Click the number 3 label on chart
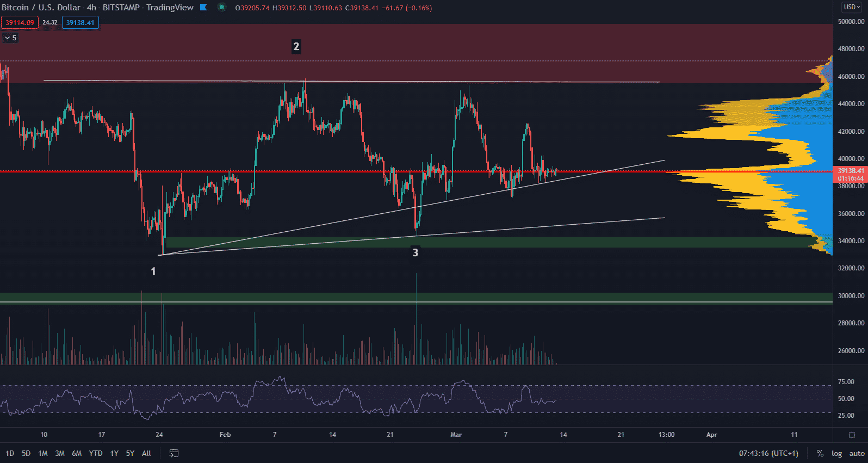 coord(416,252)
